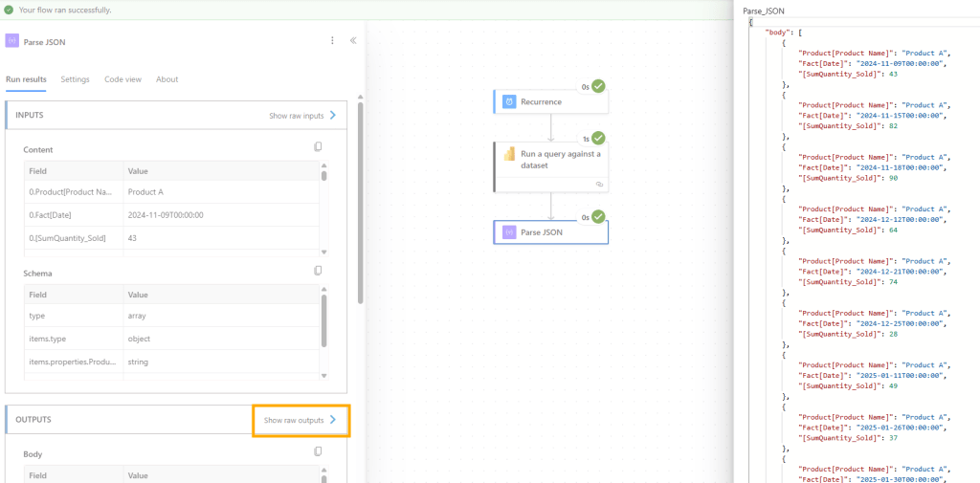
Task: Click the connection link icon on query step
Action: pos(598,183)
